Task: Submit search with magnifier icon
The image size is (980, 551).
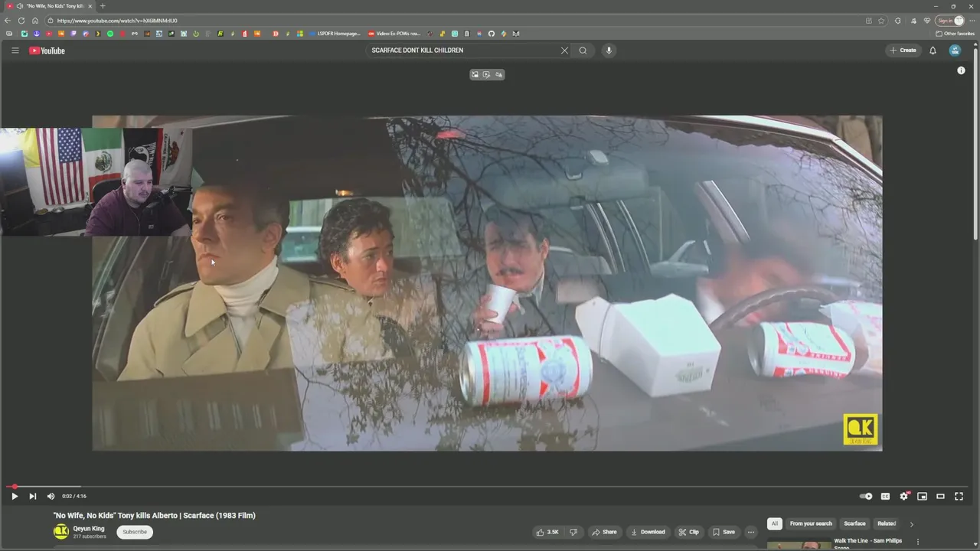Action: tap(583, 51)
